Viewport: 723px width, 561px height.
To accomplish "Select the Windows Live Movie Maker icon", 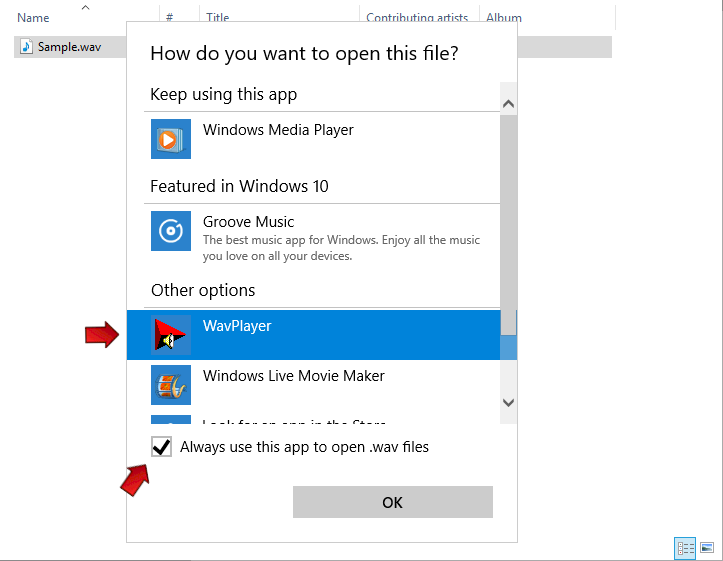I will [x=171, y=385].
